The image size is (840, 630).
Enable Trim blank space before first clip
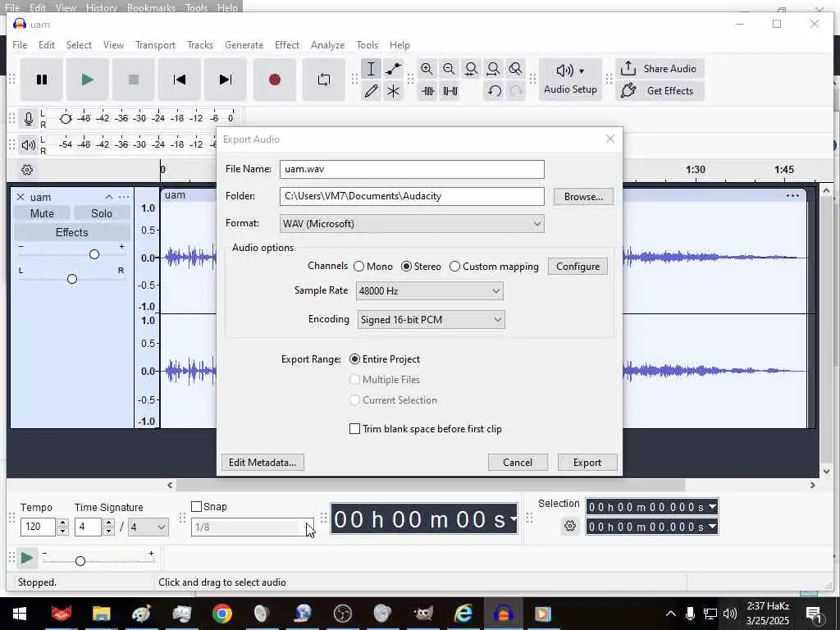point(426,429)
